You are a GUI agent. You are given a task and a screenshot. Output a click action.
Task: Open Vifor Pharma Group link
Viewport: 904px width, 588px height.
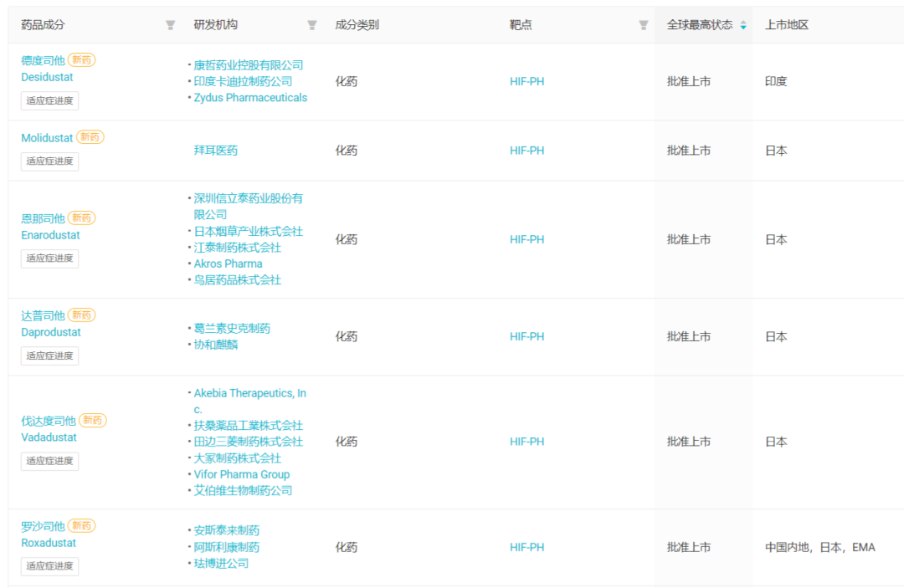[x=242, y=474]
